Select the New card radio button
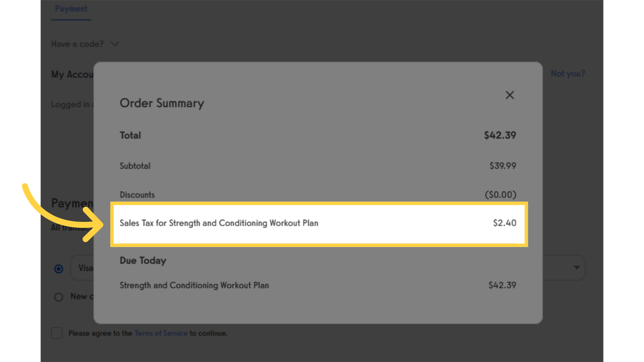 (x=58, y=297)
